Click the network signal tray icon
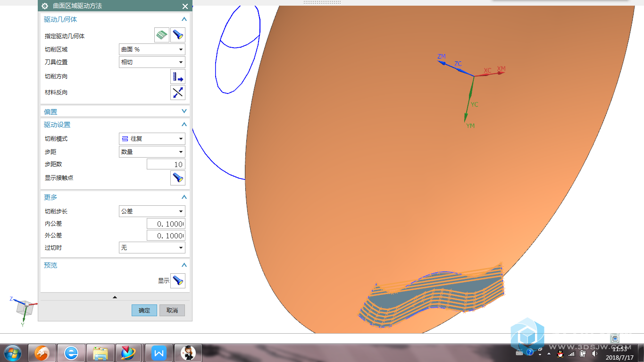 (x=572, y=353)
